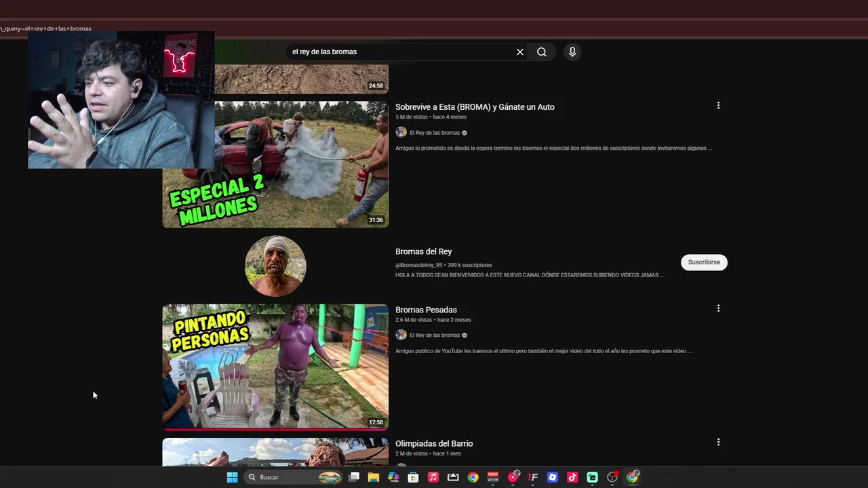The width and height of the screenshot is (868, 488).
Task: Click the Sobrevive video description snippet
Action: click(x=553, y=148)
